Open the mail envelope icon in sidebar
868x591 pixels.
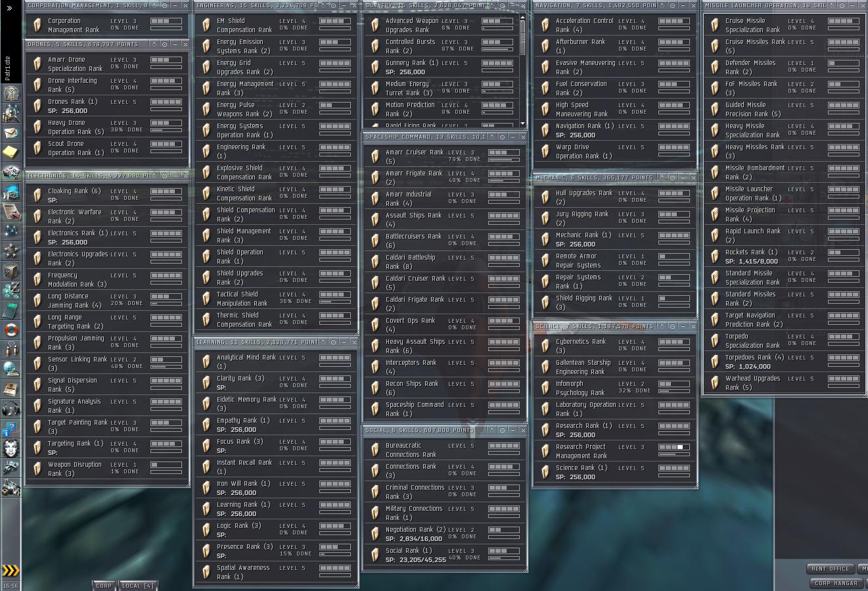pyautogui.click(x=11, y=133)
